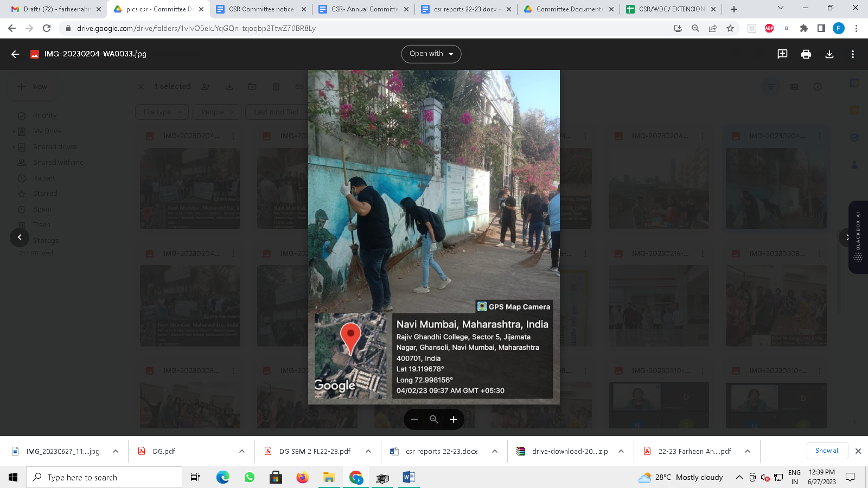Open DG.pdf download
This screenshot has width=868, height=488.
coord(157,451)
